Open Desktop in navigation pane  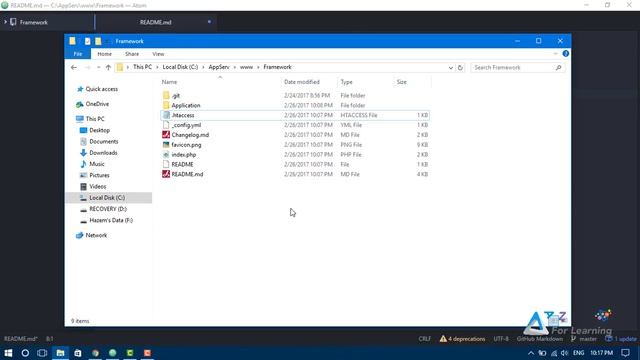tap(100, 130)
